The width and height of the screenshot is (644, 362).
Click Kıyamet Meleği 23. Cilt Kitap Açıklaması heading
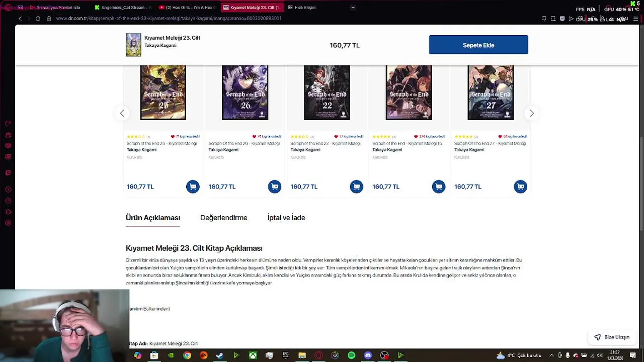pyautogui.click(x=194, y=248)
